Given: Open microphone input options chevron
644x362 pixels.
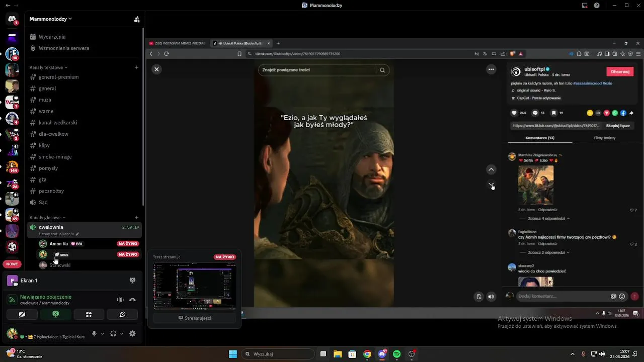Looking at the screenshot, I should 103,334.
